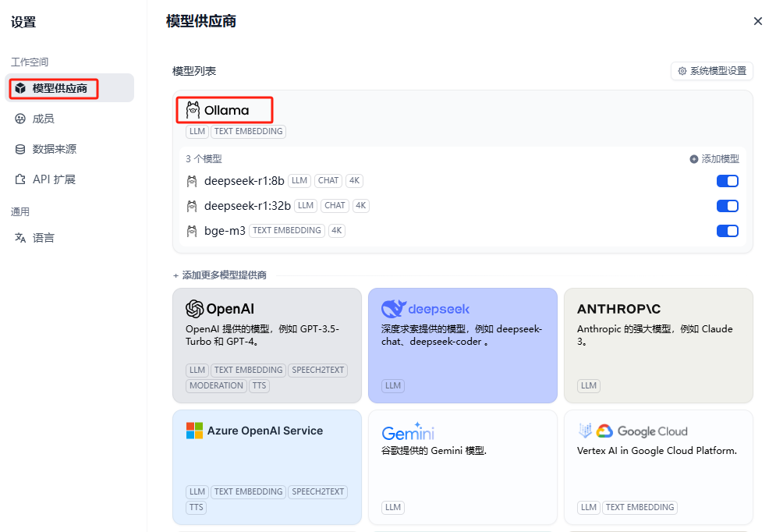Click 添加模型 to add a model
The image size is (776, 532).
click(714, 159)
